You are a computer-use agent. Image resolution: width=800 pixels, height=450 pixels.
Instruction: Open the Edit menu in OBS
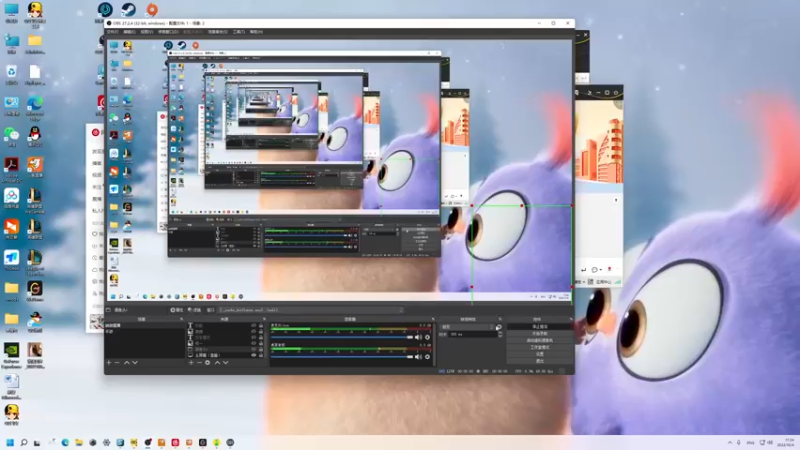(x=130, y=32)
